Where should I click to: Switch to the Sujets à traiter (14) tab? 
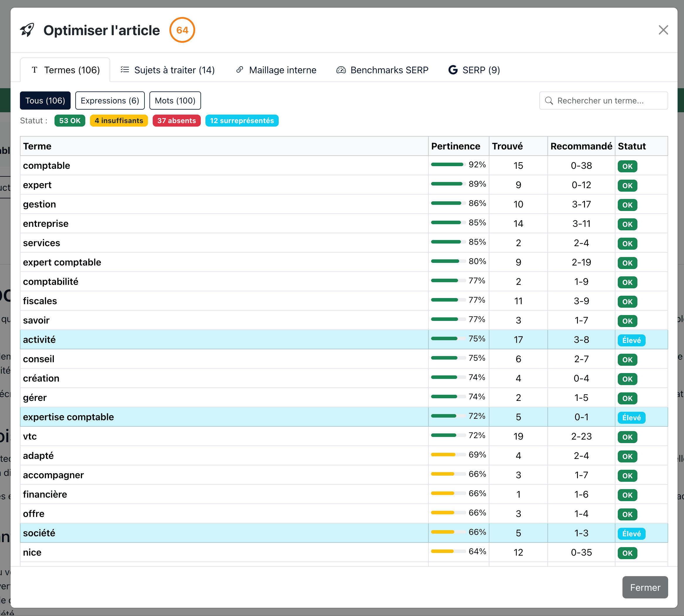point(174,70)
